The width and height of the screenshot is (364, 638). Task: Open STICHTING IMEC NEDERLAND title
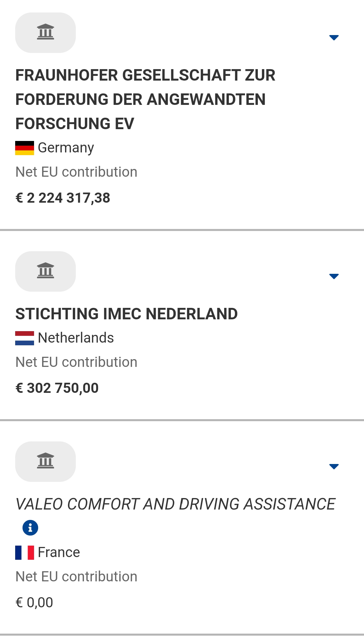coord(126,314)
